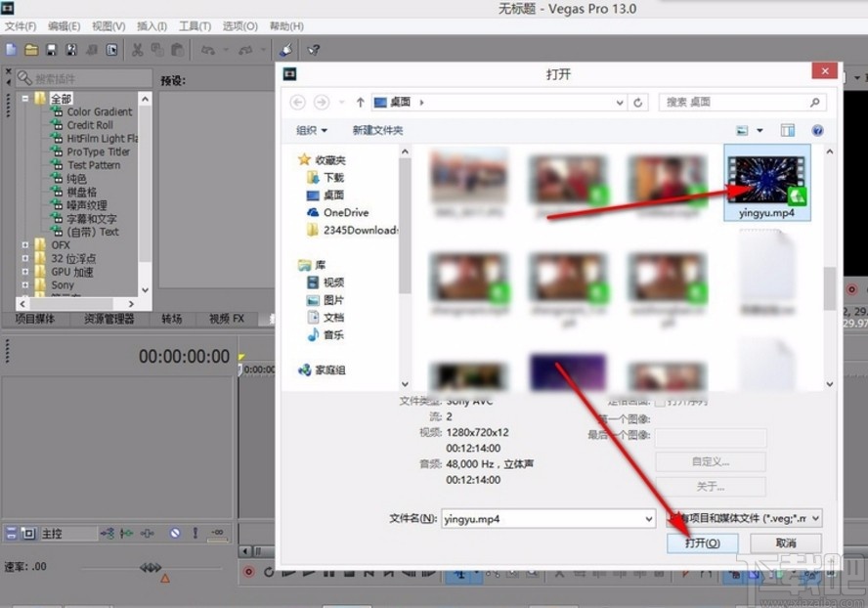Expand the Sony folder node

coord(24,284)
